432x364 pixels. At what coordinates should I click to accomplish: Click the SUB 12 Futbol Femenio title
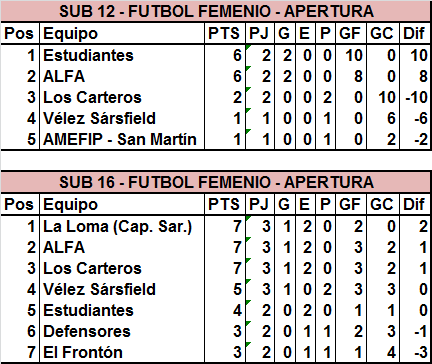click(x=216, y=11)
